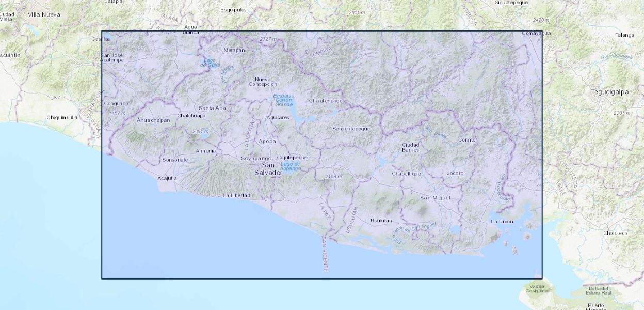Click the Volcán Cosigüina label
This screenshot has width=644, height=310.
coord(537,288)
